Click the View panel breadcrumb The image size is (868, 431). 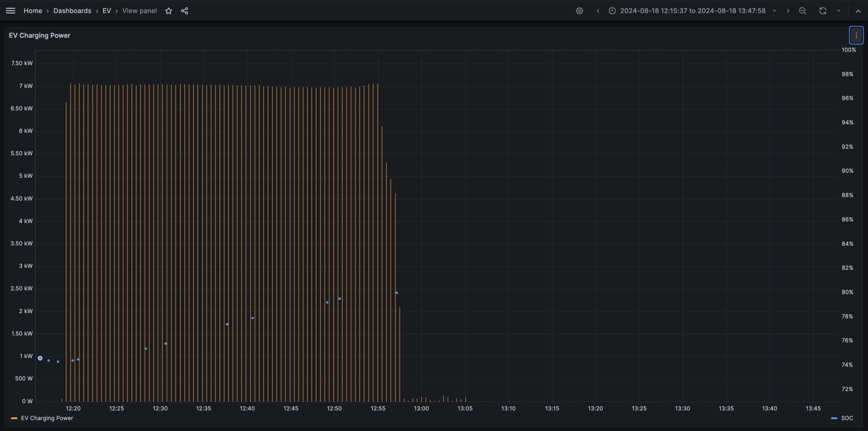[x=139, y=11]
